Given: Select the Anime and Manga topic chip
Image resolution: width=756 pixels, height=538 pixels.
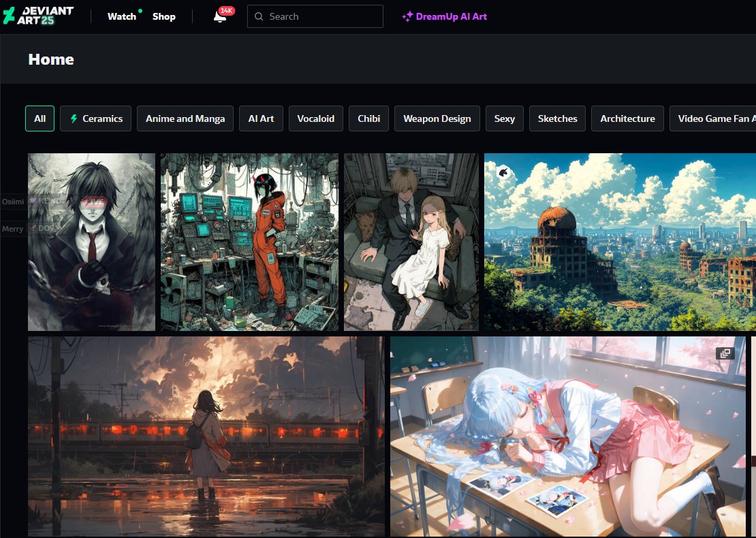Looking at the screenshot, I should click(185, 118).
